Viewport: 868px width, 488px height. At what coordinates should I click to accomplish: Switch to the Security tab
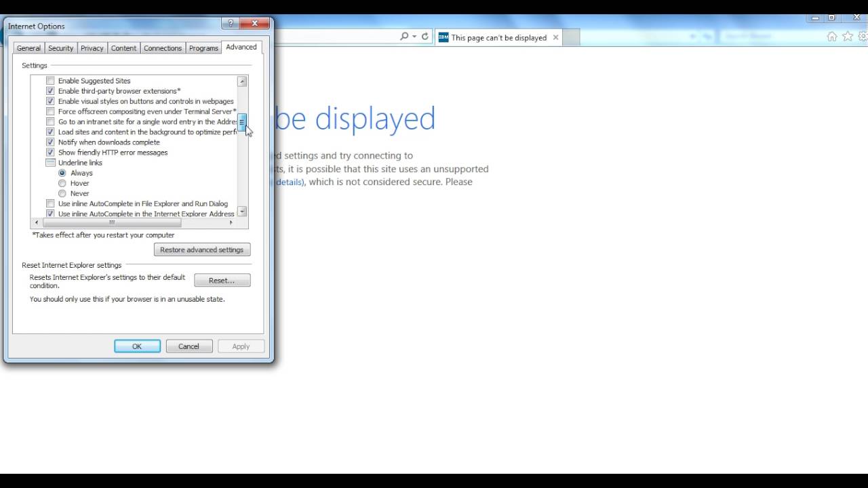coord(60,48)
